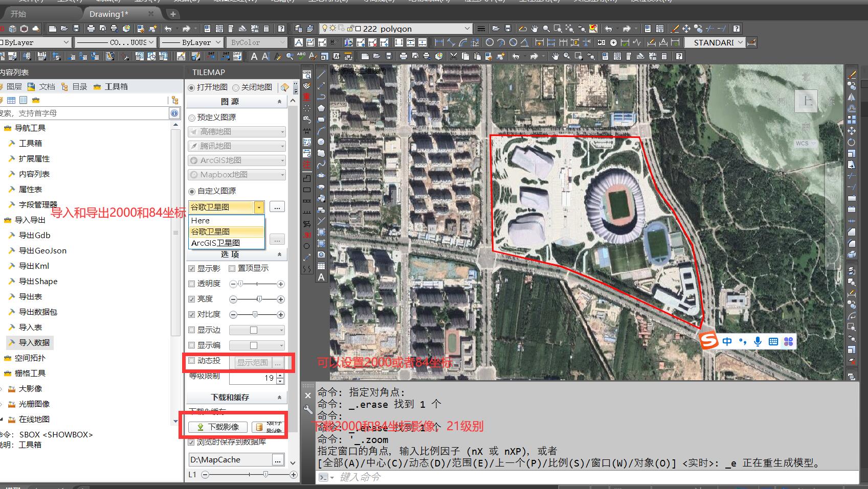Select the Line draw tool

tap(321, 74)
